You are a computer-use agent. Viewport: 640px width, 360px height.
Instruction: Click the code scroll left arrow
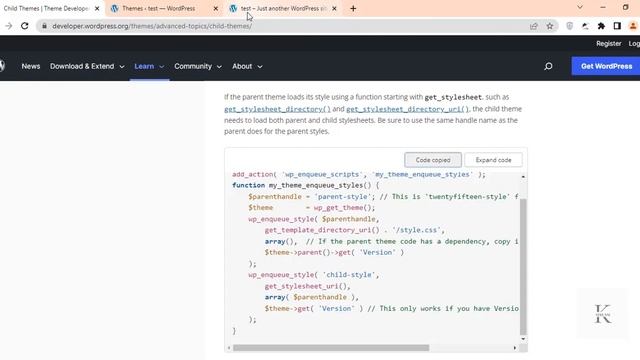[229, 348]
